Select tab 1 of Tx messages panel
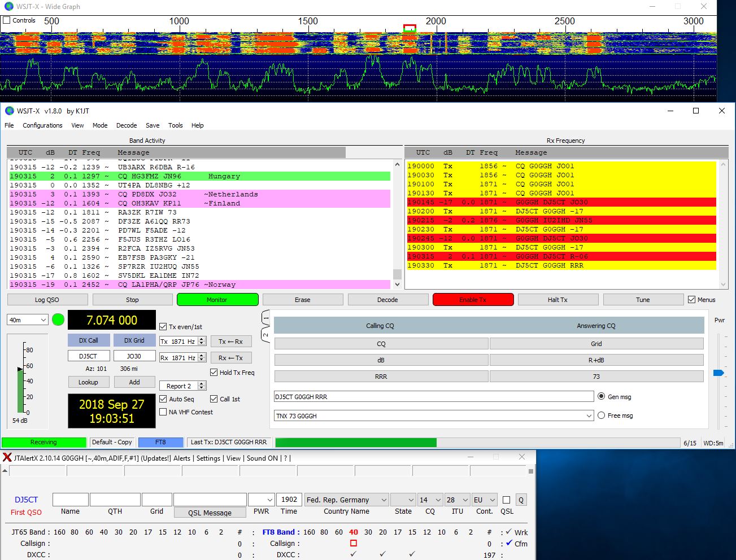This screenshot has height=560, width=736. point(266,318)
